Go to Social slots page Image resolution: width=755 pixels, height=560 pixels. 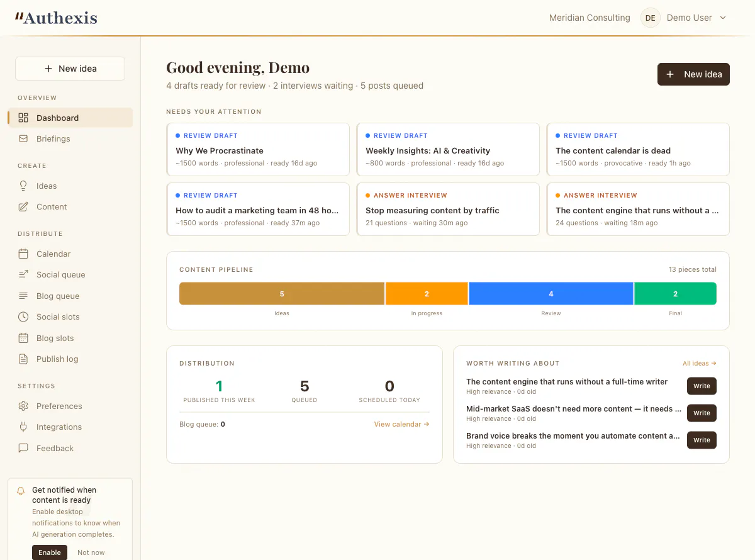70,316
